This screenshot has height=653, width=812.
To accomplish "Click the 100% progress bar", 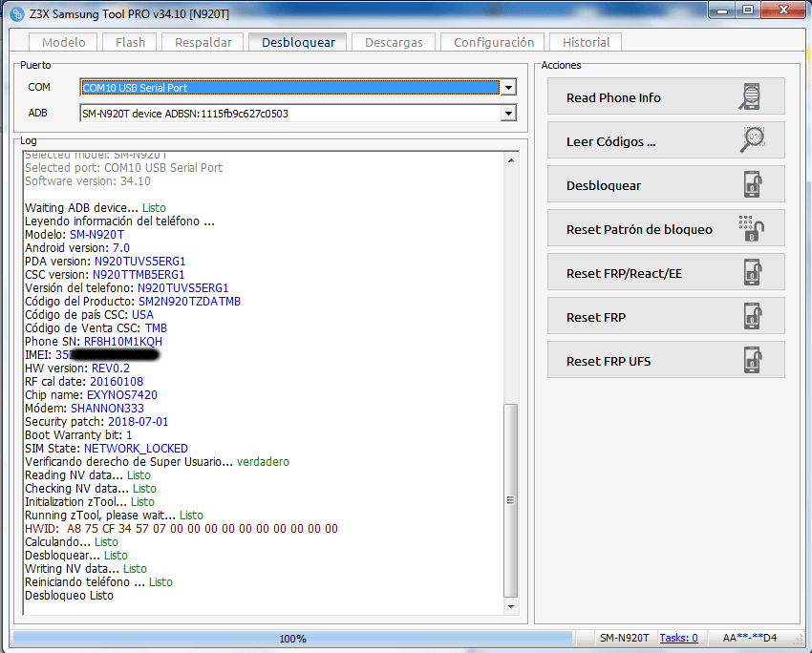I will point(292,639).
